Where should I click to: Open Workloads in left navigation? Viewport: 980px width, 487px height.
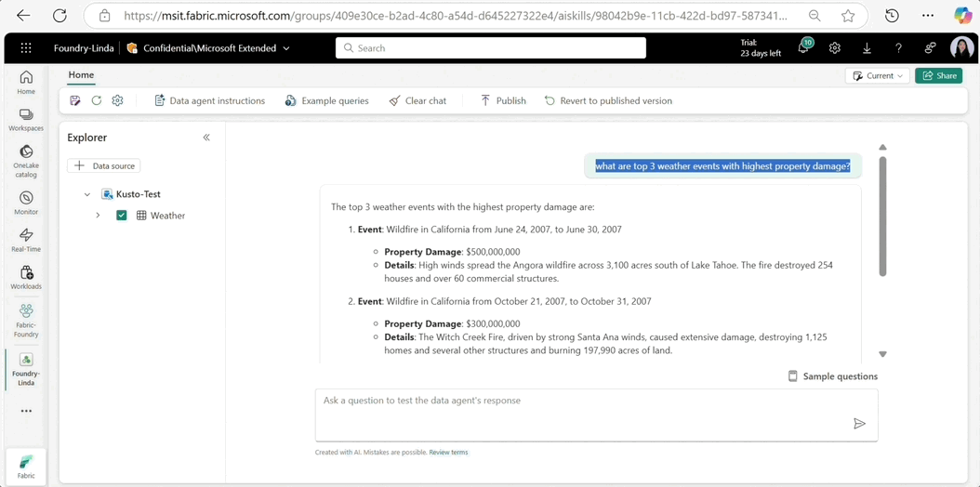(x=26, y=277)
